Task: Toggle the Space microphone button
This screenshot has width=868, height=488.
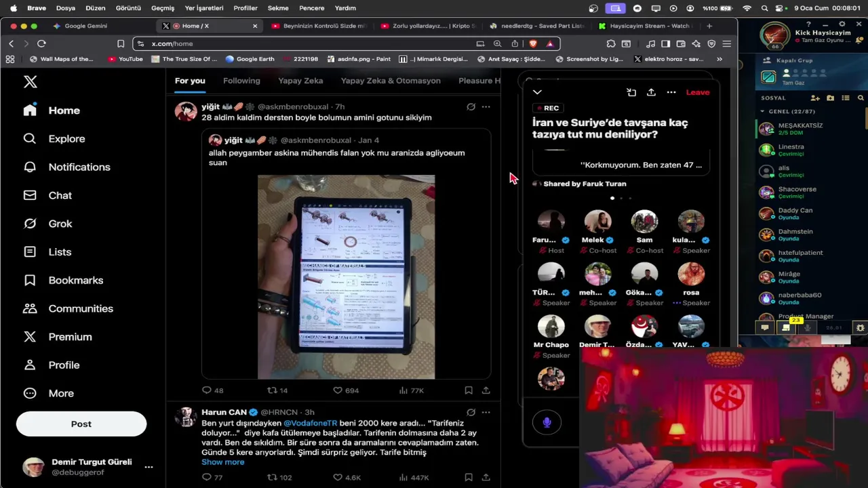Action: (x=547, y=422)
